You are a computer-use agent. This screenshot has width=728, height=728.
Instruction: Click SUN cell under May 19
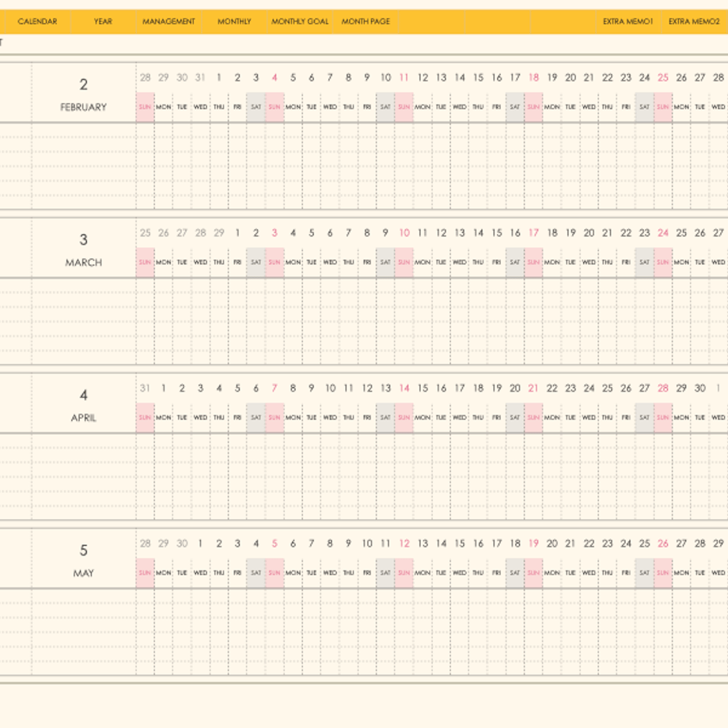pos(533,574)
